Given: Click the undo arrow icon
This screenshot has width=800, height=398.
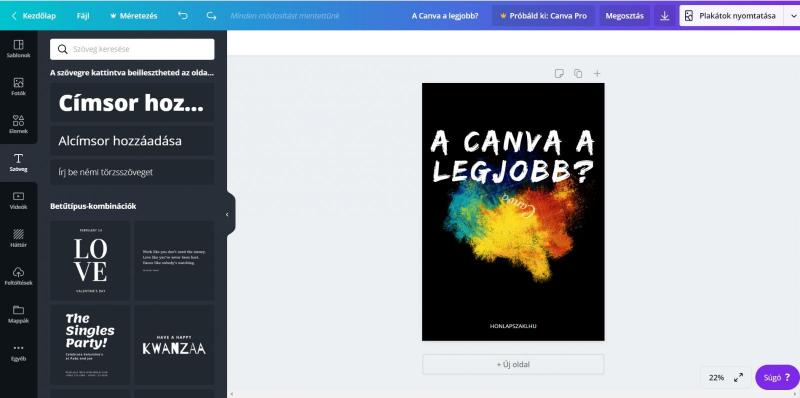Looking at the screenshot, I should pos(183,16).
